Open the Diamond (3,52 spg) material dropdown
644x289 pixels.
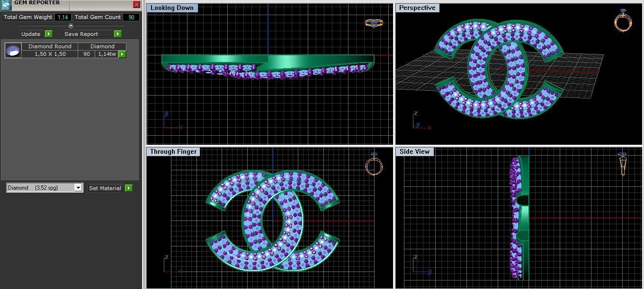[x=45, y=188]
